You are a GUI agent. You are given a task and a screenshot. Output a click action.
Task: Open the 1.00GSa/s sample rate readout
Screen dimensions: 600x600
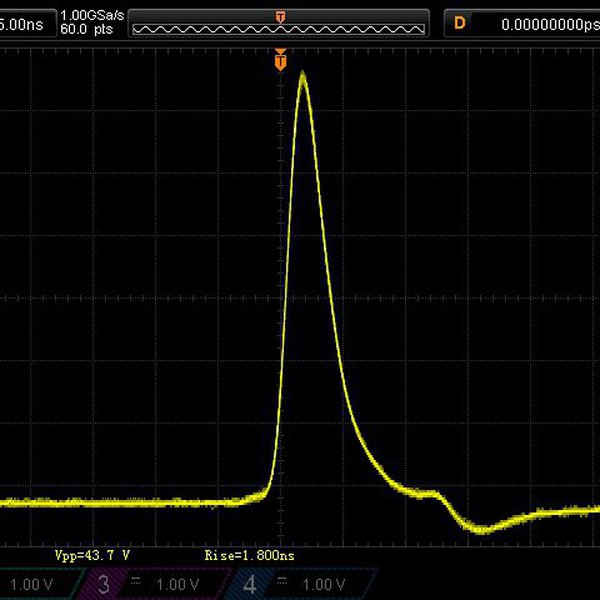[x=92, y=16]
